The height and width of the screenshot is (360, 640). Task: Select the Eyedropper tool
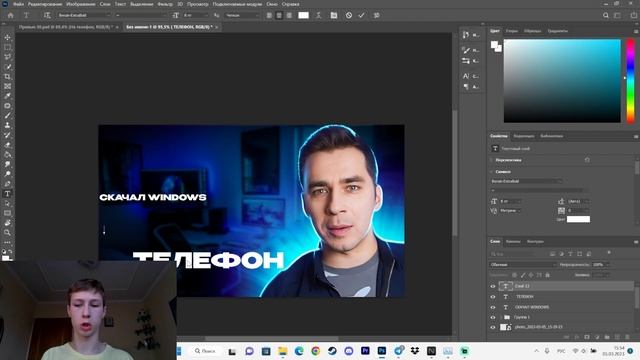7,96
